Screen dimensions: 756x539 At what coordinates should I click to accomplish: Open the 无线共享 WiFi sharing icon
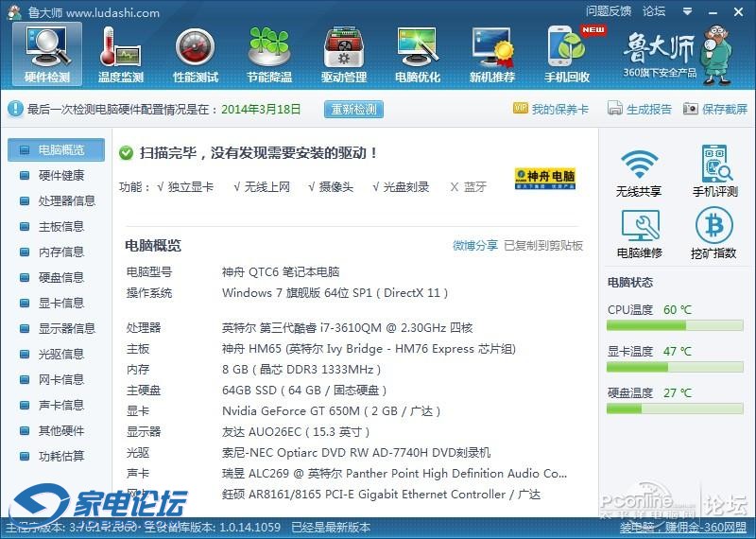tap(639, 172)
